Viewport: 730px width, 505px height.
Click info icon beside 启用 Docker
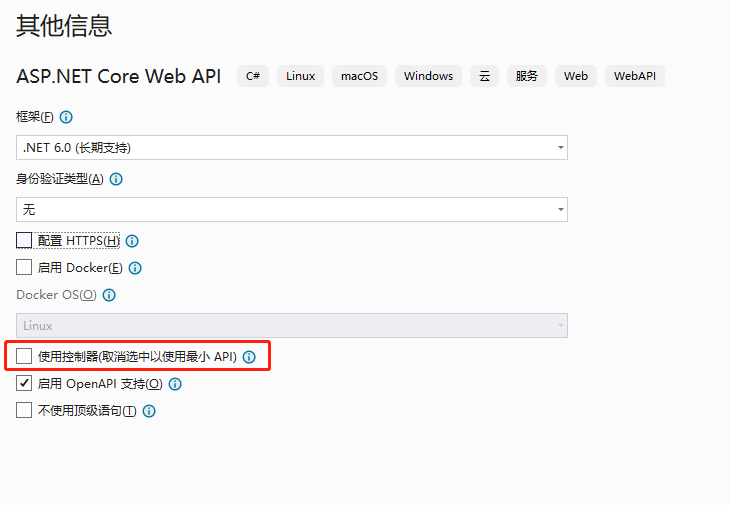click(135, 268)
